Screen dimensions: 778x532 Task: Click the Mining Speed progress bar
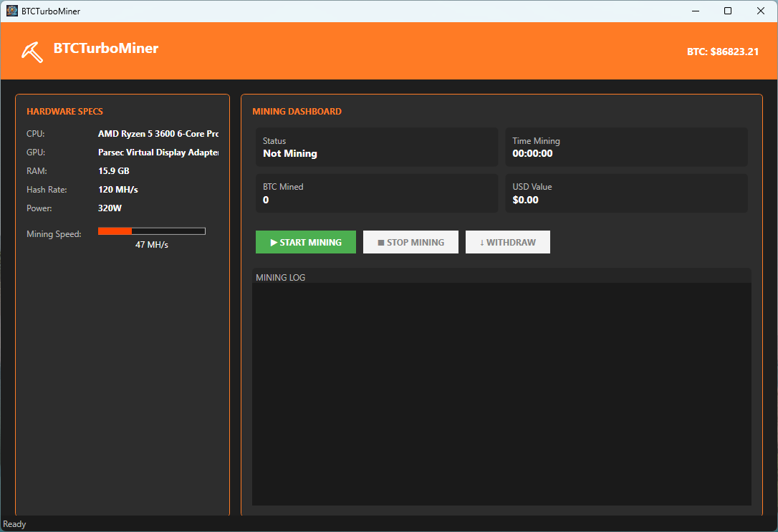pos(151,231)
